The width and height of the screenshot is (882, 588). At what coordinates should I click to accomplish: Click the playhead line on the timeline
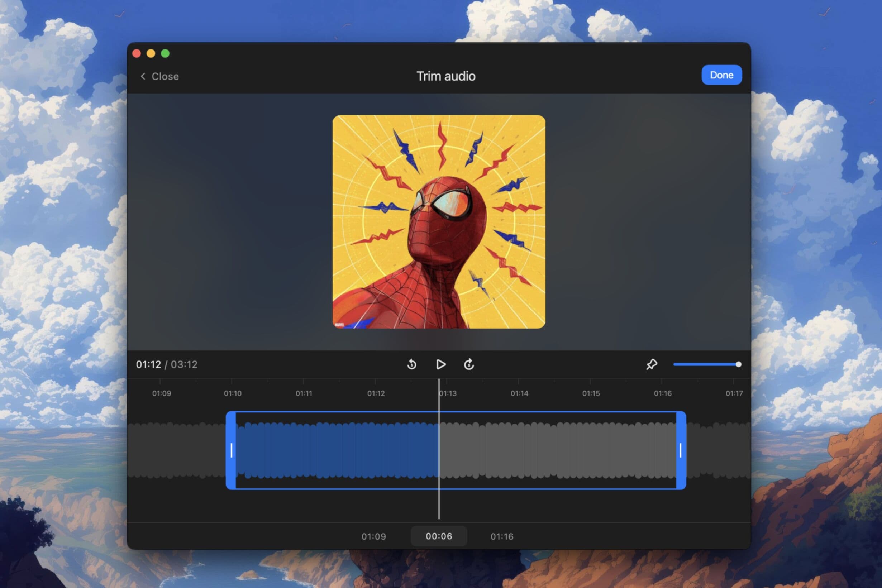pos(439,449)
